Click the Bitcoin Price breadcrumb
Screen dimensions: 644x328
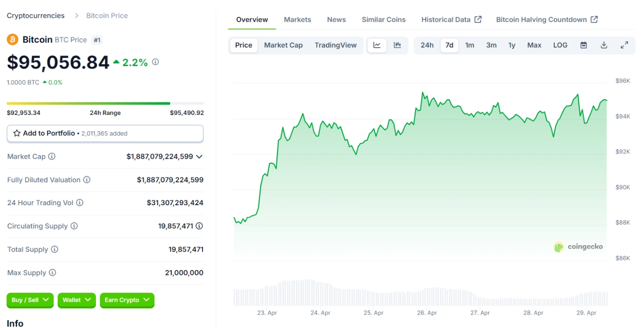107,15
